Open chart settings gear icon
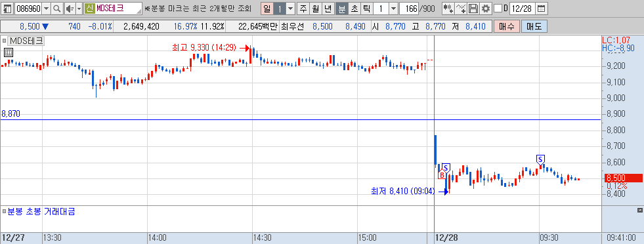The image size is (644, 244). (486, 9)
